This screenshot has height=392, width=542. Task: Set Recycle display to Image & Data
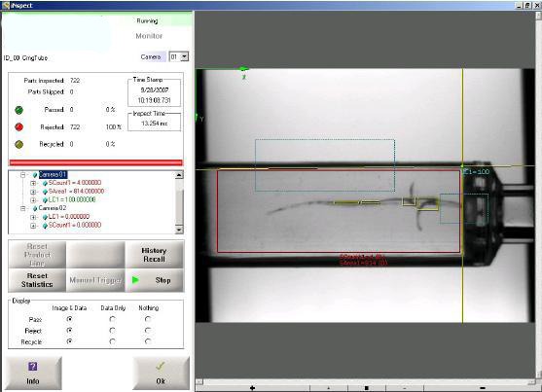point(69,341)
